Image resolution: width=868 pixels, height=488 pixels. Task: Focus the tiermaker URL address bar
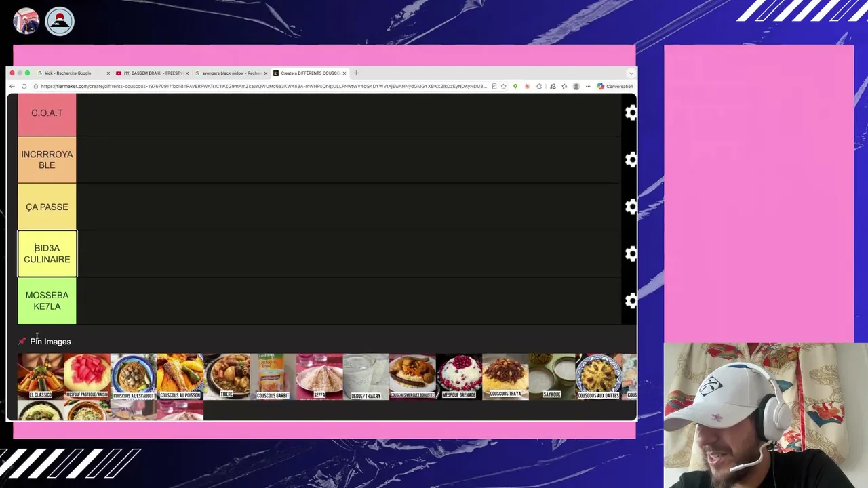(x=263, y=86)
